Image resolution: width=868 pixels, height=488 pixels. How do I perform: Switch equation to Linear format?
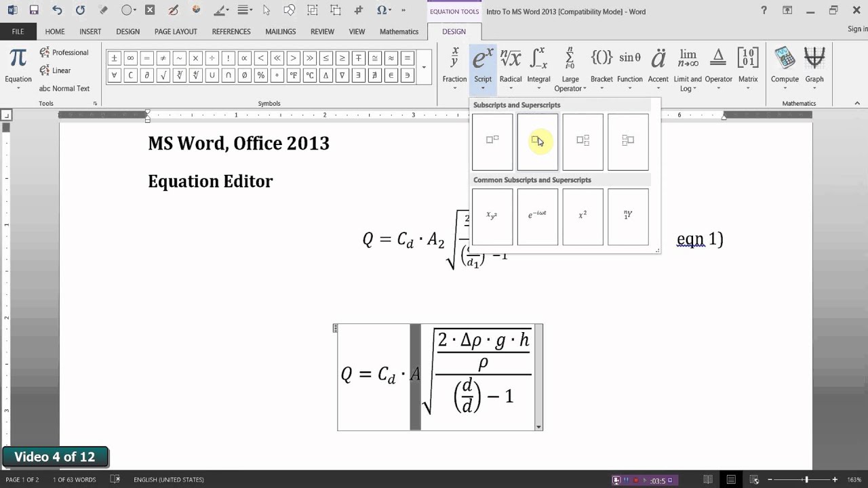[55, 70]
